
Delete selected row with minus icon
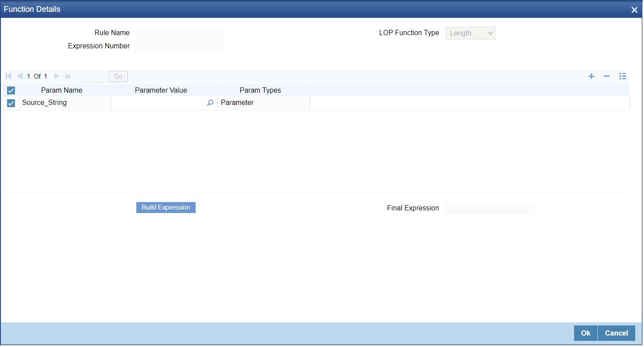(607, 76)
